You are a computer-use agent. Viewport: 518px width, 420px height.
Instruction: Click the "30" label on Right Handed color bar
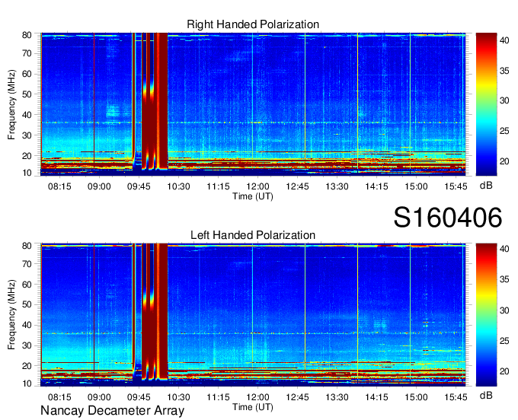[x=504, y=100]
